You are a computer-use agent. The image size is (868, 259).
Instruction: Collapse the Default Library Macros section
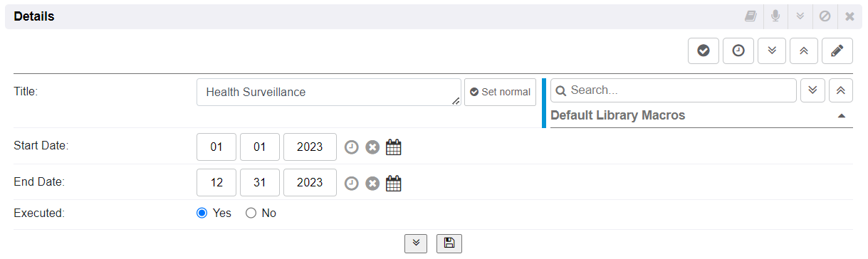click(x=842, y=115)
